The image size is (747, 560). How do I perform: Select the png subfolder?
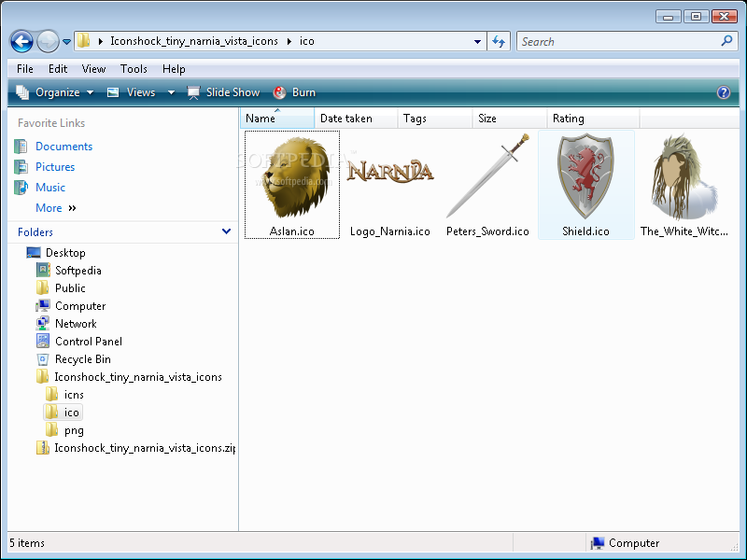pos(74,430)
